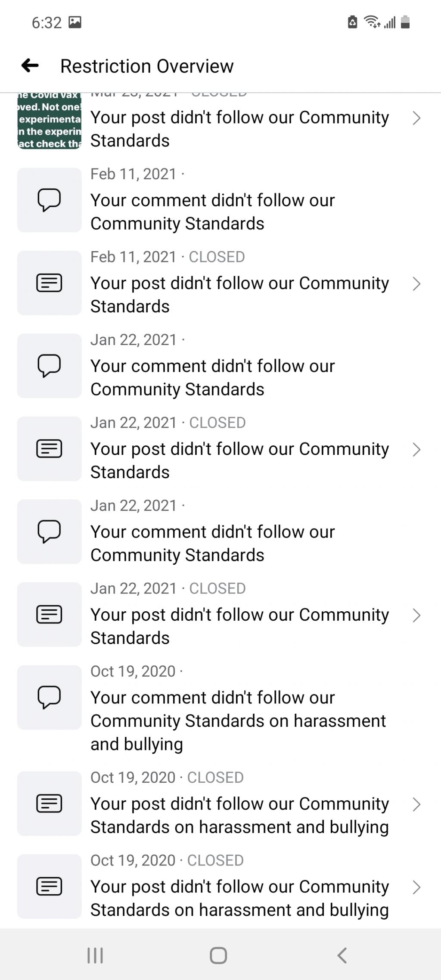441x980 pixels.
Task: Open Feb 11 comment violation text
Action: pyautogui.click(x=213, y=212)
